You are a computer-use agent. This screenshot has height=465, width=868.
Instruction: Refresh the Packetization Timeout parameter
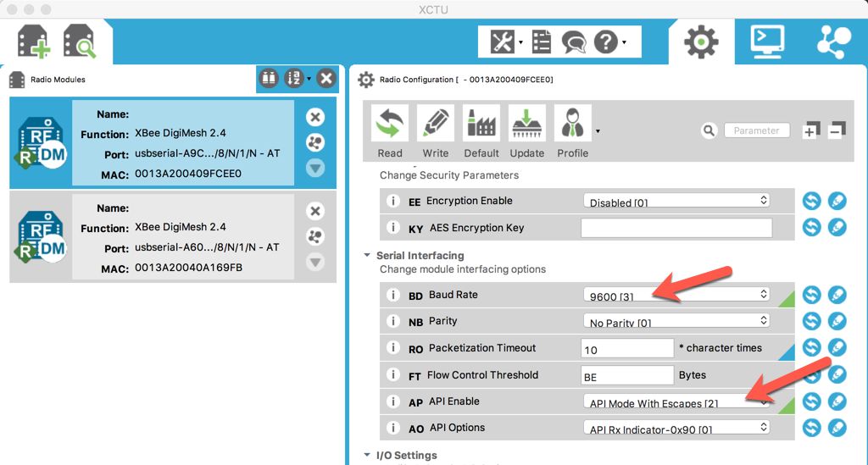[811, 347]
